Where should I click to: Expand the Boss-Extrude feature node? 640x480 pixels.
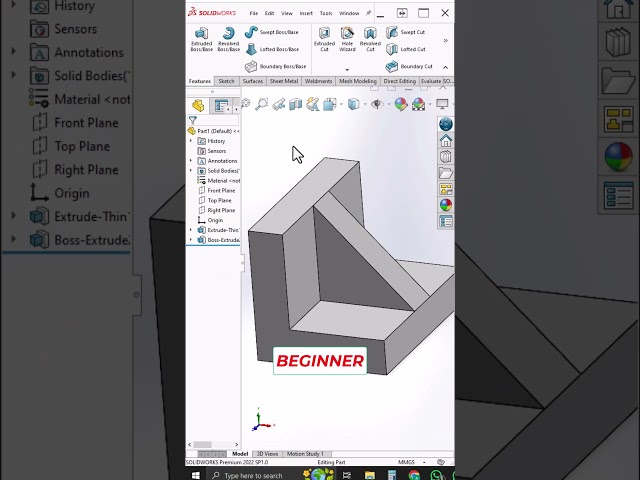click(x=191, y=240)
